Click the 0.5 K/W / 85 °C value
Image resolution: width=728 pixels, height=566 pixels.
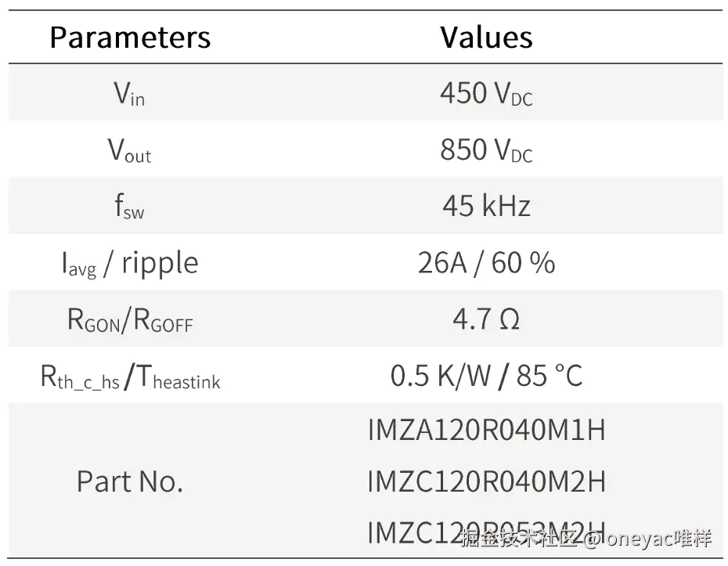[x=486, y=377]
